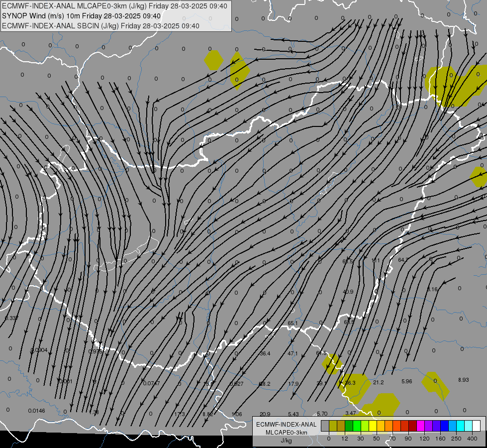Viewport: 487px width, 448px height.
Task: Select the 0.335 grid value
Action: pyautogui.click(x=11, y=318)
